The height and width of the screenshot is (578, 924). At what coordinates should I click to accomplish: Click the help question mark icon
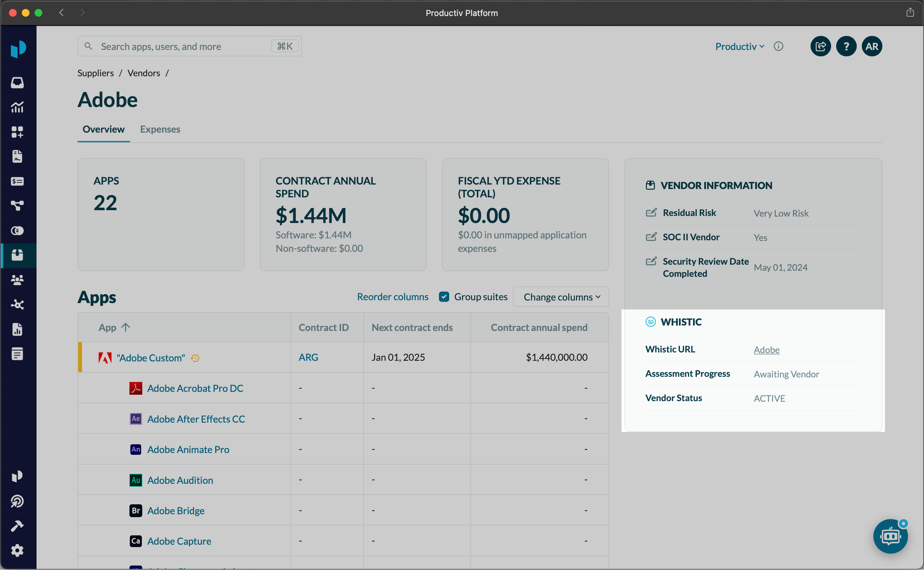point(846,46)
